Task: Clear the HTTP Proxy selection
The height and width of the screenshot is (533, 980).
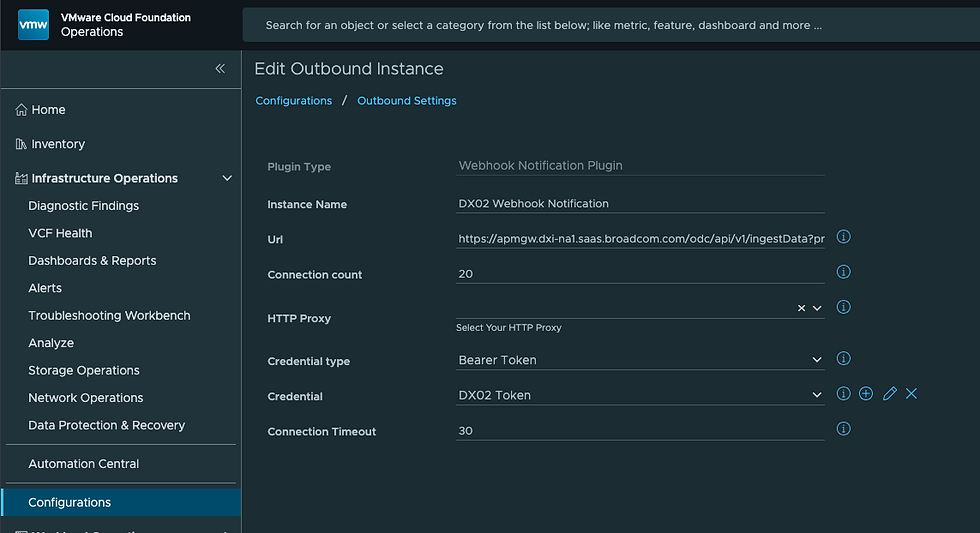Action: click(x=801, y=308)
